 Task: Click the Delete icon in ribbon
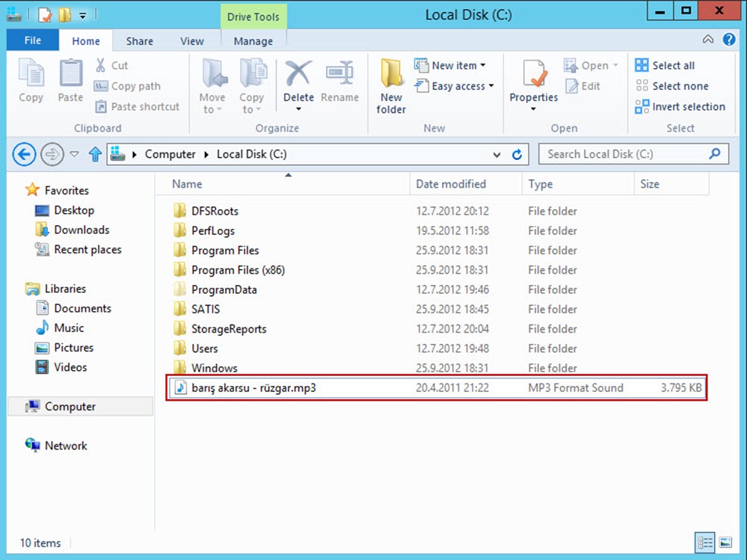(298, 76)
